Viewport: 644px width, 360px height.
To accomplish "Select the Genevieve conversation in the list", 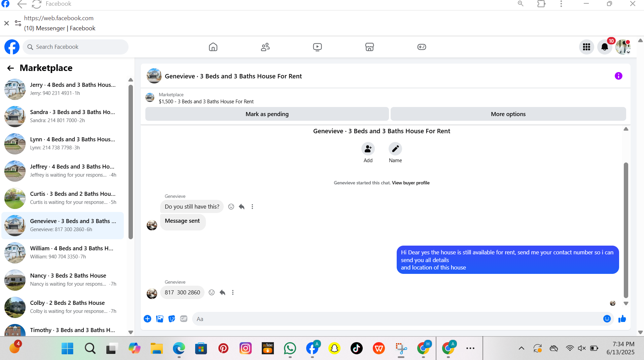I will coord(63,225).
